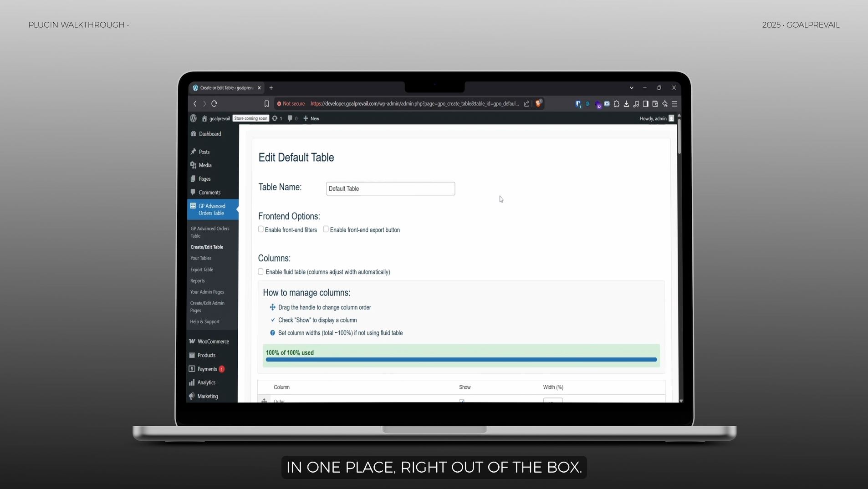Open the browser tab search chevron
Viewport: 868px width, 489px height.
click(x=632, y=88)
